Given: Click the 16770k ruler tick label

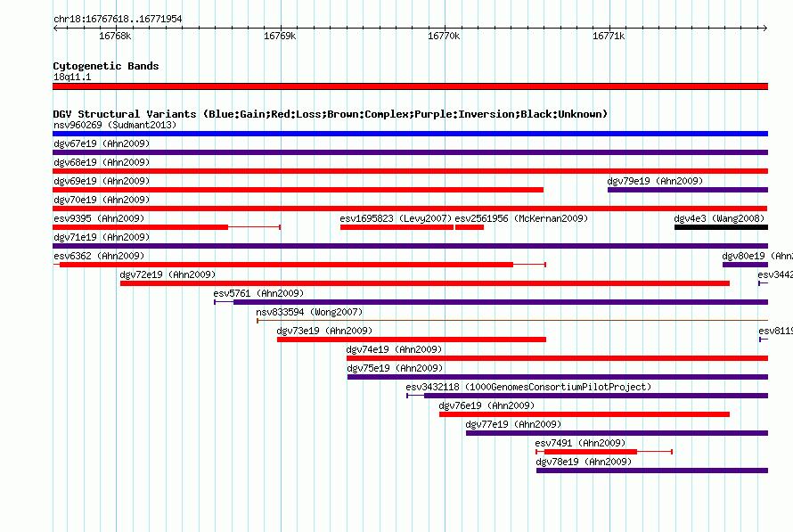Looking at the screenshot, I should pos(444,36).
